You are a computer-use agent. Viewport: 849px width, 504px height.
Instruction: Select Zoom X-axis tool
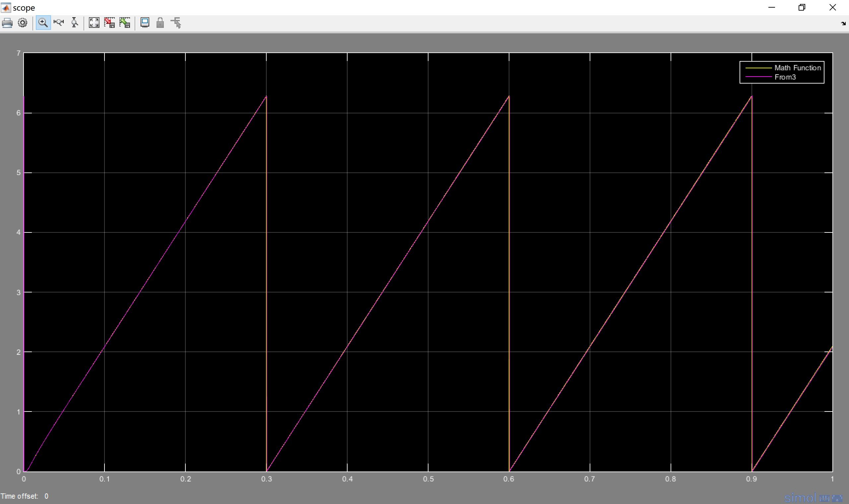[59, 23]
